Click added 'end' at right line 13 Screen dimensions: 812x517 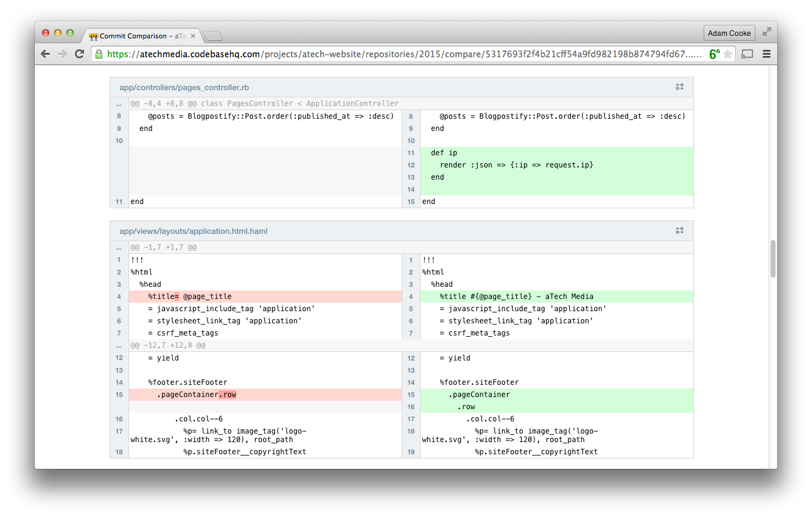[556, 177]
